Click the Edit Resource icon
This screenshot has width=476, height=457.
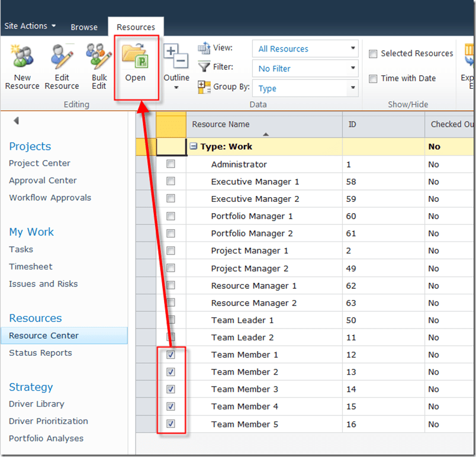pyautogui.click(x=62, y=58)
